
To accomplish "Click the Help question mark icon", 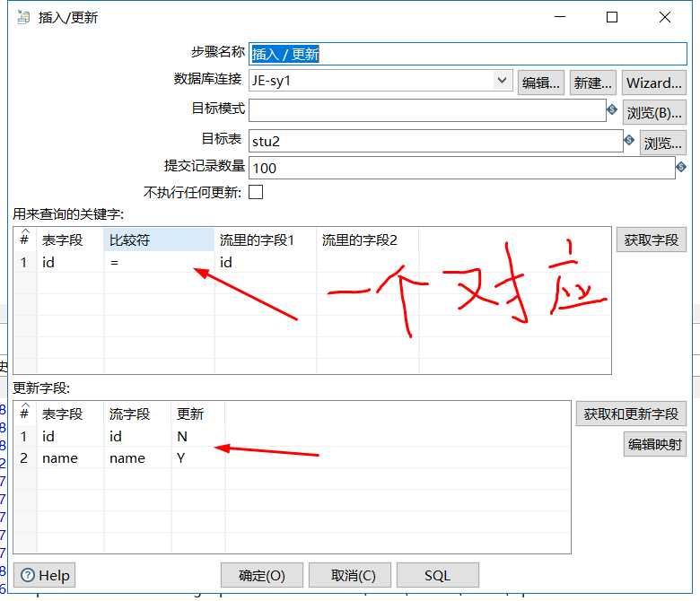I will 28,575.
